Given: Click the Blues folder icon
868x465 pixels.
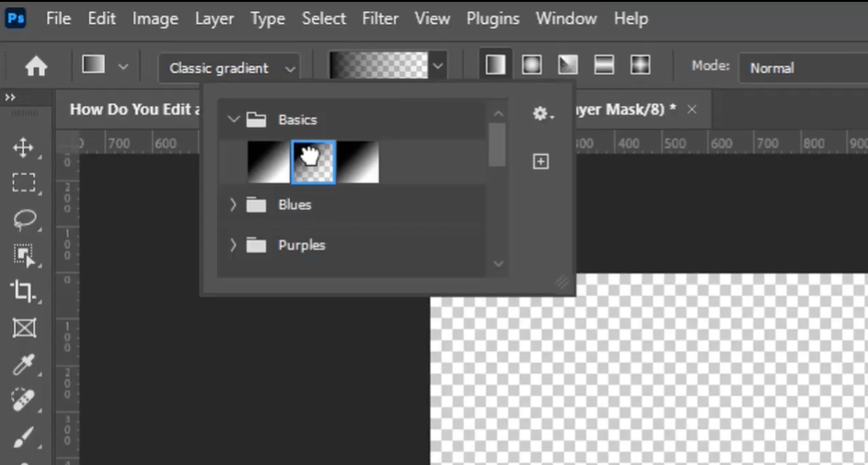Looking at the screenshot, I should coord(256,204).
